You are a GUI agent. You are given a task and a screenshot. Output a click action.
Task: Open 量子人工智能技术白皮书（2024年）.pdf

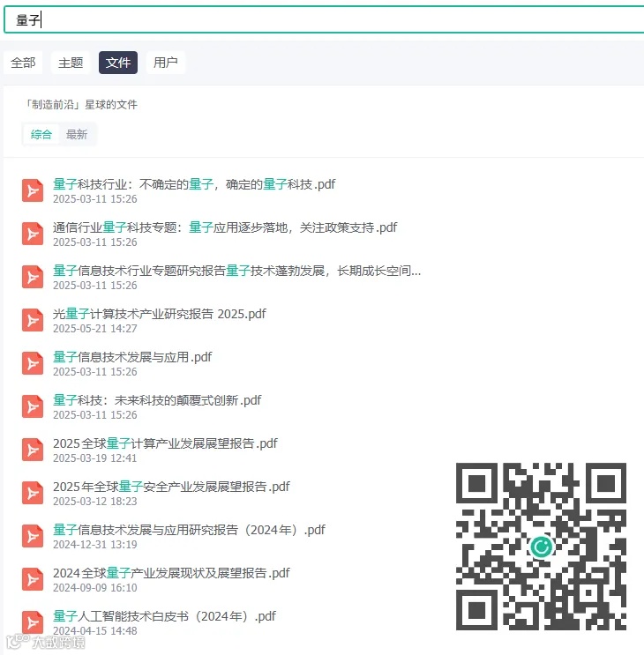164,616
